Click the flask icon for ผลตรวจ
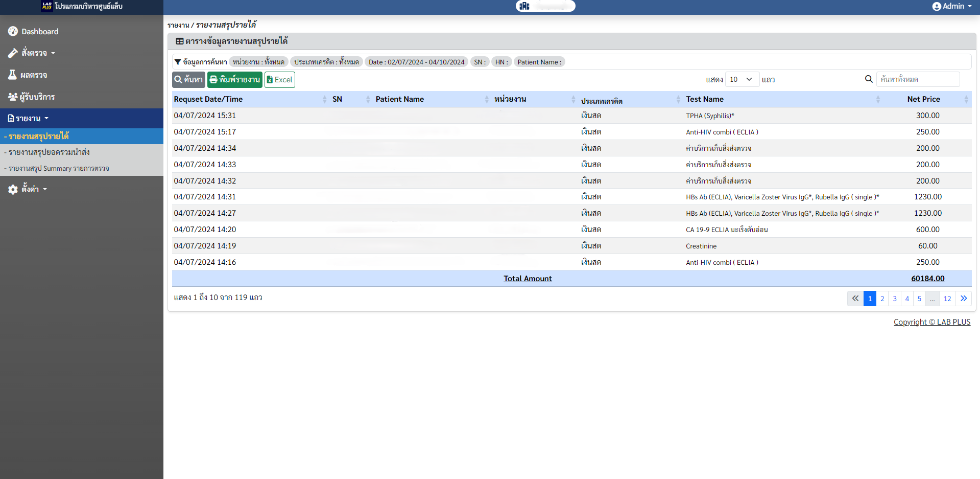The image size is (980, 479). (12, 75)
